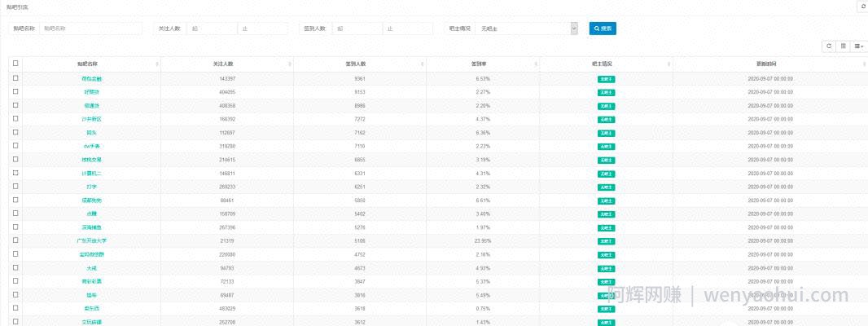This screenshot has height=326, width=868.
Task: Click the 关注人数 end (止) input
Action: [263, 29]
